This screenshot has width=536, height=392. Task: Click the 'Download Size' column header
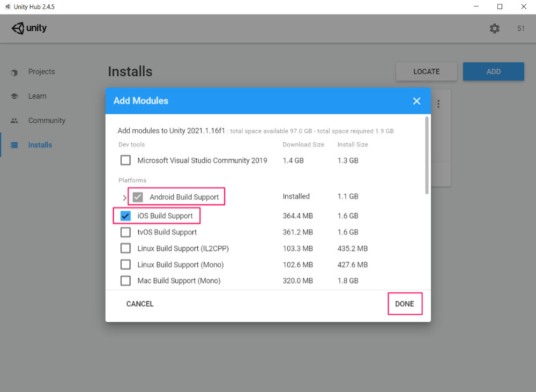tap(303, 145)
